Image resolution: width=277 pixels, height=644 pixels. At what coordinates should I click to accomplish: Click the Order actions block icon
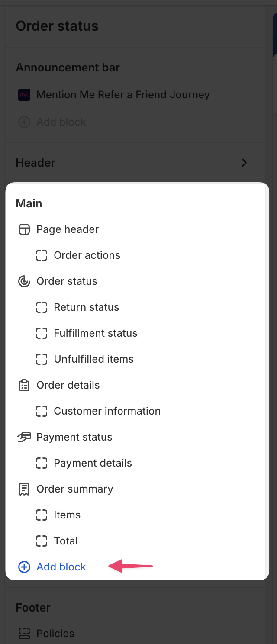[41, 255]
